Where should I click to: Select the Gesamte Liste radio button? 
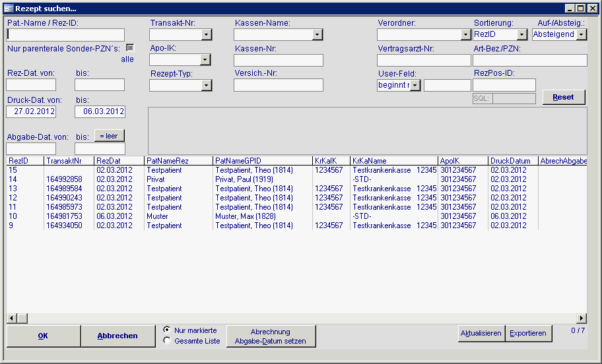[x=166, y=340]
